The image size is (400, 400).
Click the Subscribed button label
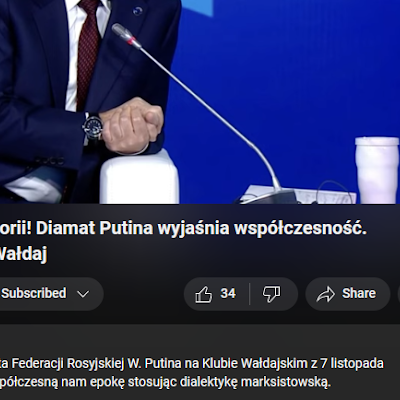(34, 293)
